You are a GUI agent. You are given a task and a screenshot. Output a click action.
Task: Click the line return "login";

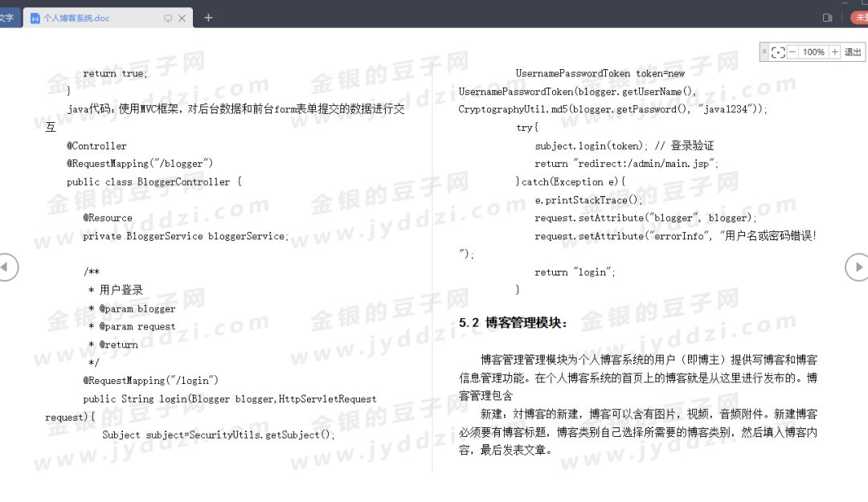point(575,272)
